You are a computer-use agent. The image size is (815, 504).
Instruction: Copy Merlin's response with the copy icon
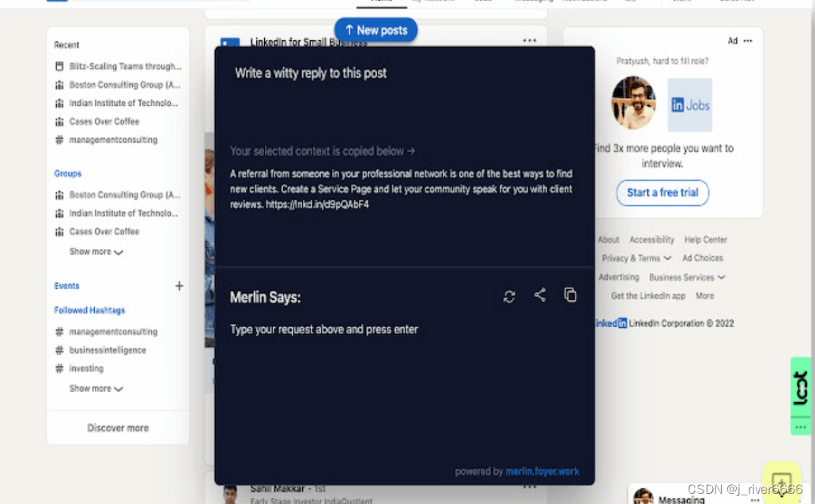[570, 295]
